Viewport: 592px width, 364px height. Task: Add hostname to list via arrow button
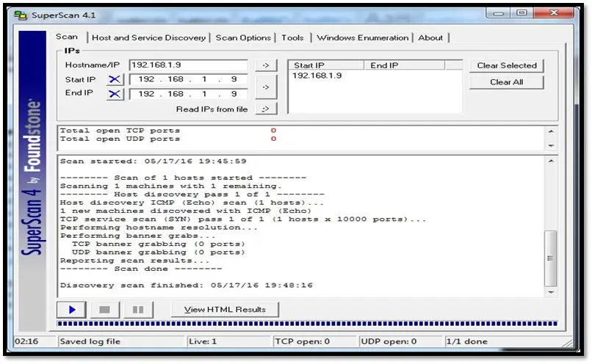(265, 65)
